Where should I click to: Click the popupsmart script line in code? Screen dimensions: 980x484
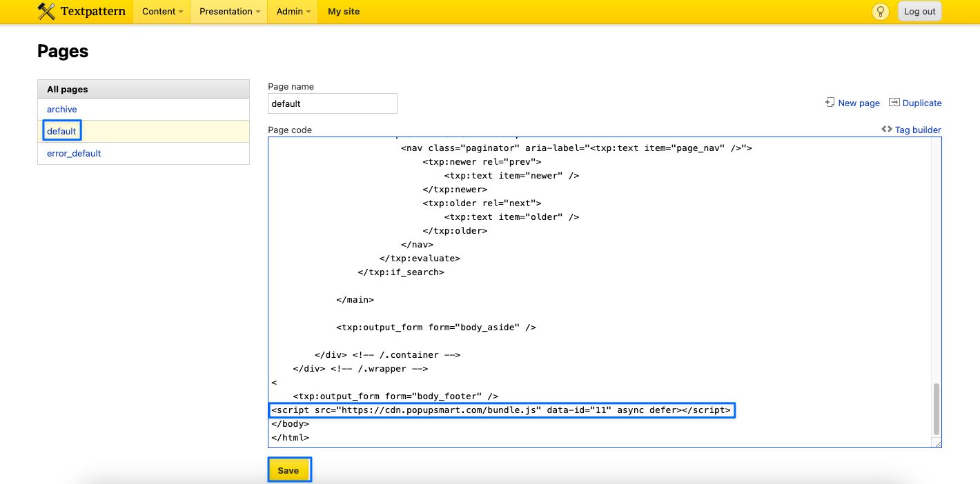[501, 410]
